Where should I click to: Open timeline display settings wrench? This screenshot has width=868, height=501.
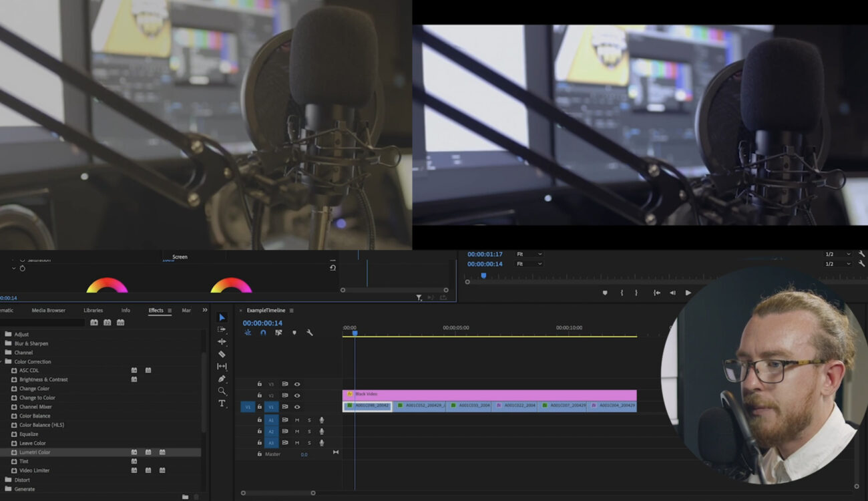[x=309, y=333]
